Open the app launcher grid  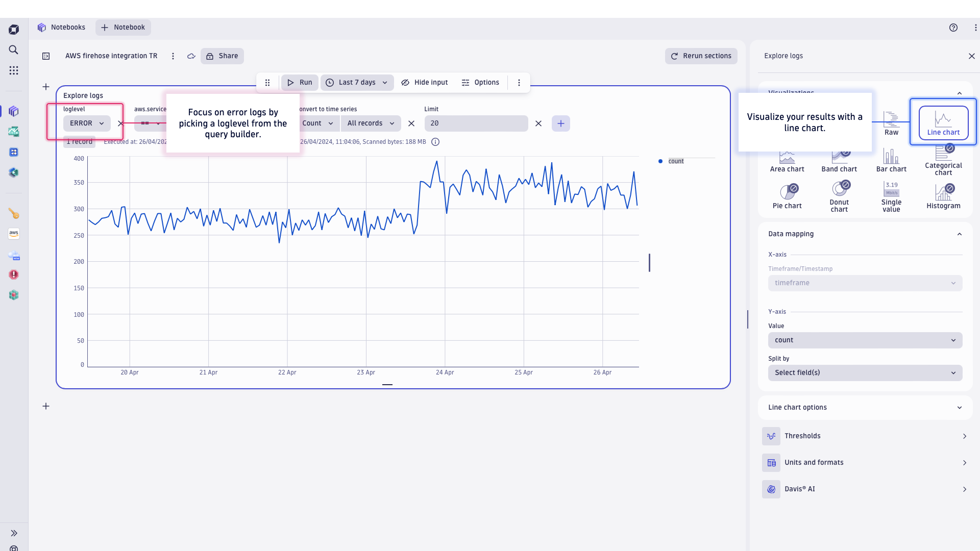click(13, 70)
